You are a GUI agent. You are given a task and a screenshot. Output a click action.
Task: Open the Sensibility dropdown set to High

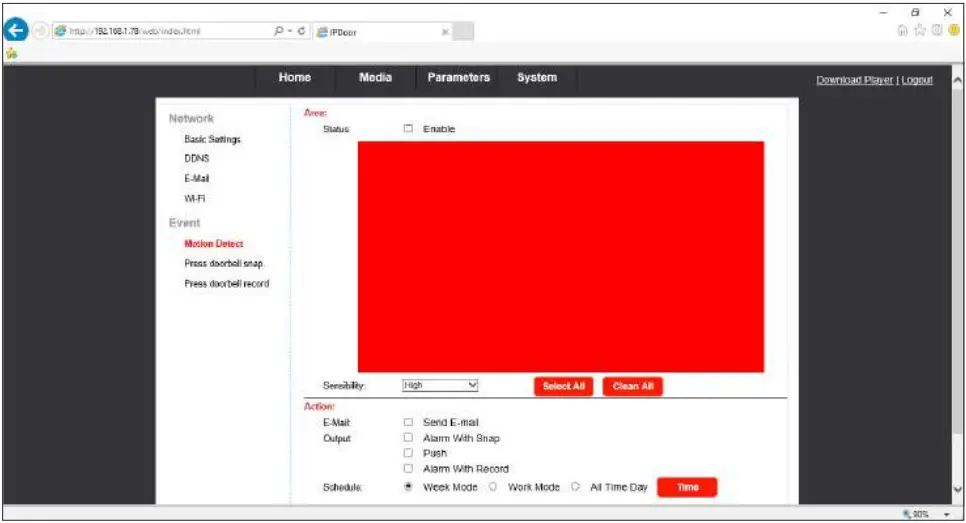coord(440,386)
